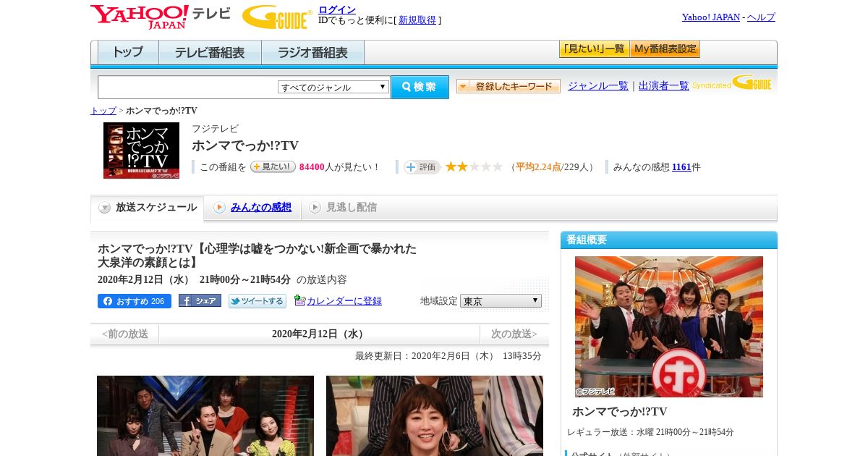Share on Facebook with シェア button
The image size is (868, 456).
tap(200, 301)
